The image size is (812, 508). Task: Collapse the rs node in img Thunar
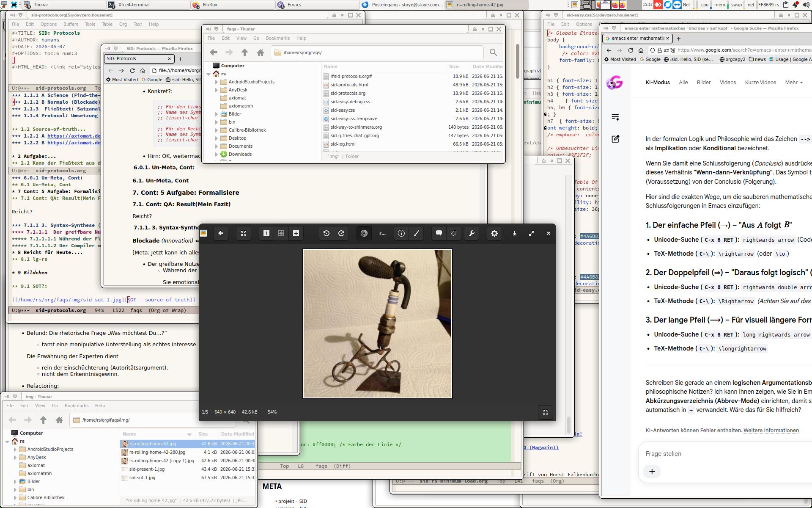[7, 441]
